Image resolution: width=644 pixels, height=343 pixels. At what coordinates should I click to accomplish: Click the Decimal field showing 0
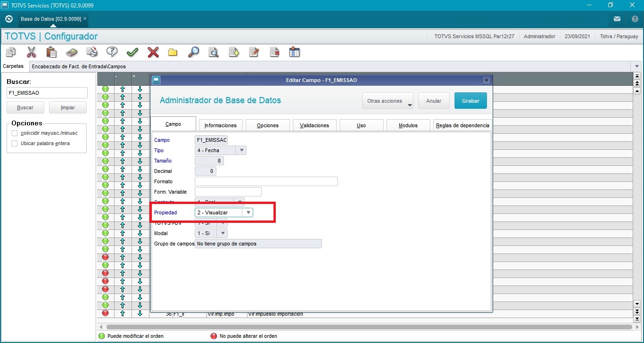206,171
